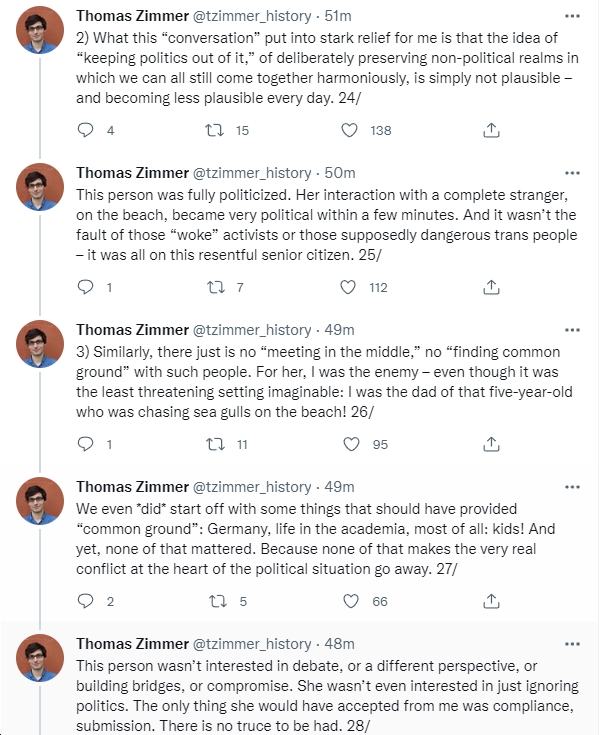This screenshot has height=735, width=607.
Task: Share the tweet ending in 24/
Action: (491, 130)
